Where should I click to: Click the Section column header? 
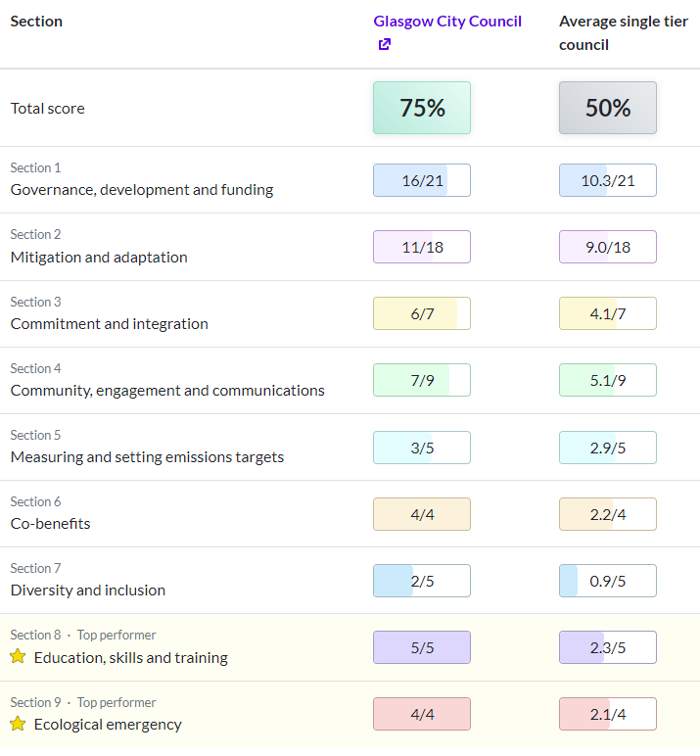coord(36,22)
